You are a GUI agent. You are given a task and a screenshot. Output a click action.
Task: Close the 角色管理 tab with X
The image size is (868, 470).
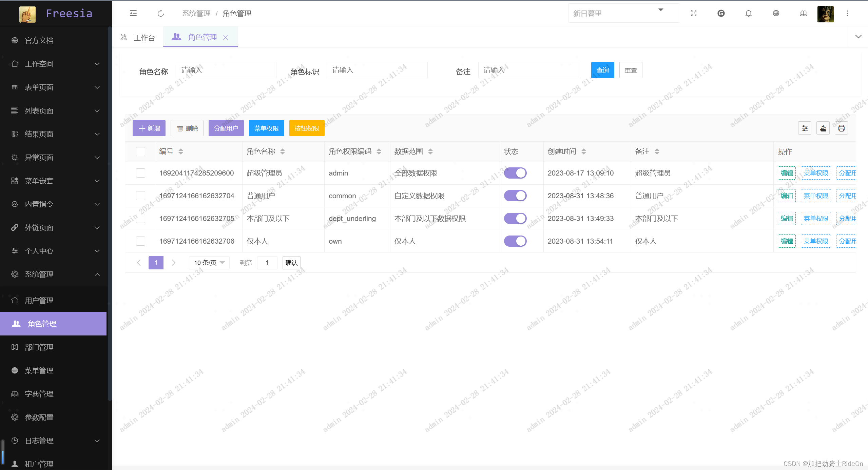point(226,38)
